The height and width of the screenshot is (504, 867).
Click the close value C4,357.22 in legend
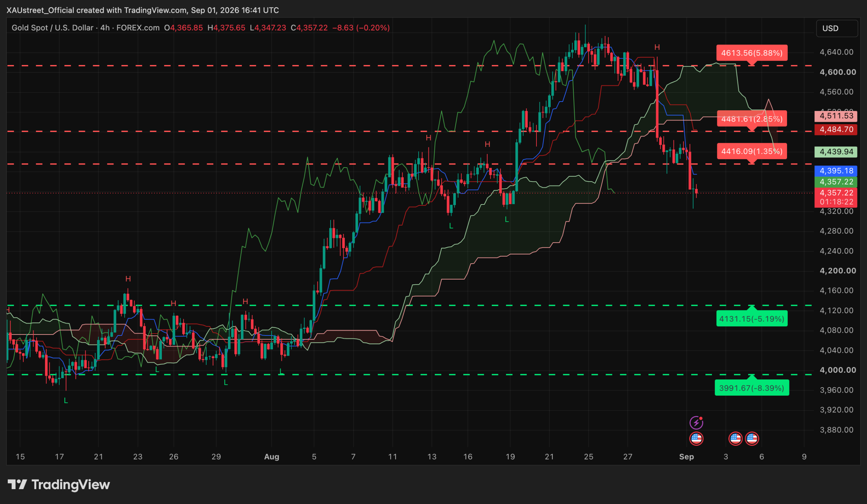[x=309, y=28]
